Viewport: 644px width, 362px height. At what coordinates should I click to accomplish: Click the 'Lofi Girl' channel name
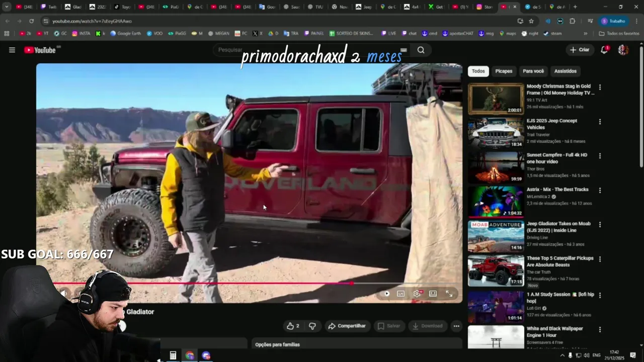point(534,308)
